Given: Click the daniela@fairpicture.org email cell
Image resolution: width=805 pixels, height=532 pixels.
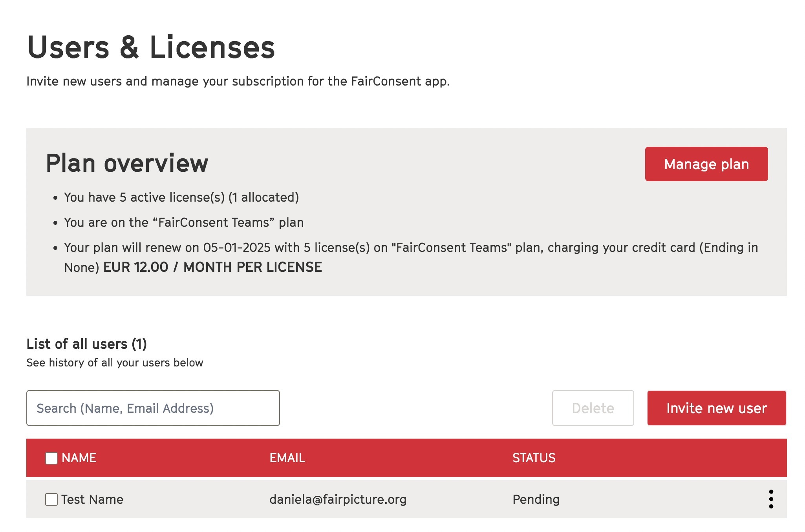Looking at the screenshot, I should (338, 499).
